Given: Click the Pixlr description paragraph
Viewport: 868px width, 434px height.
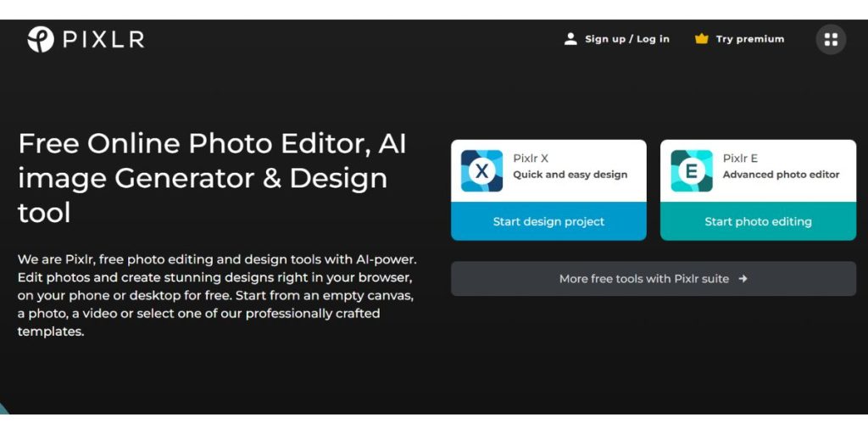Looking at the screenshot, I should tap(216, 296).
